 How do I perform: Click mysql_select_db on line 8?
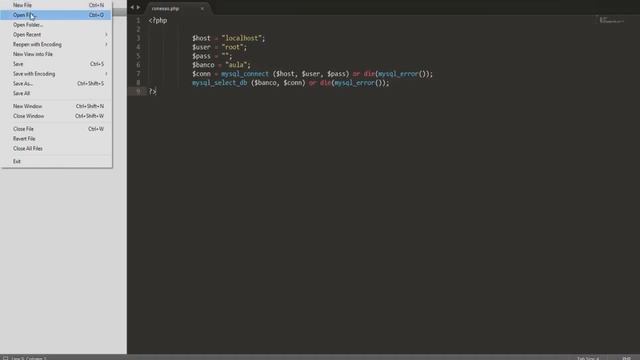point(220,83)
